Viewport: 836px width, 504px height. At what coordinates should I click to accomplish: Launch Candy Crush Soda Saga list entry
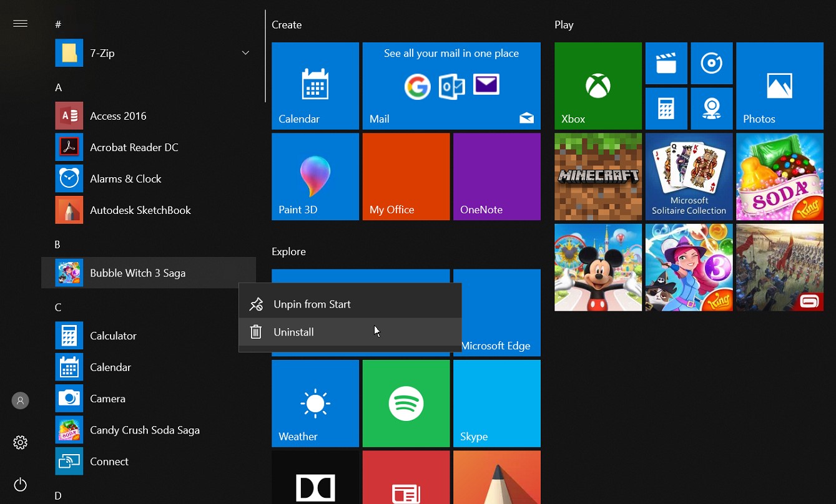tap(149, 430)
